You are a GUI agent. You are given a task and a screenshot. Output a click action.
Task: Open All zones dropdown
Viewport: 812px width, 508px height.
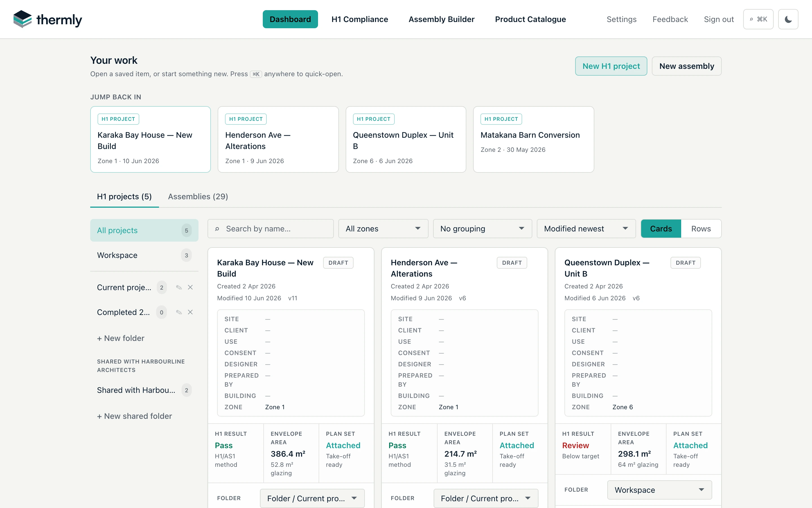[x=383, y=229]
